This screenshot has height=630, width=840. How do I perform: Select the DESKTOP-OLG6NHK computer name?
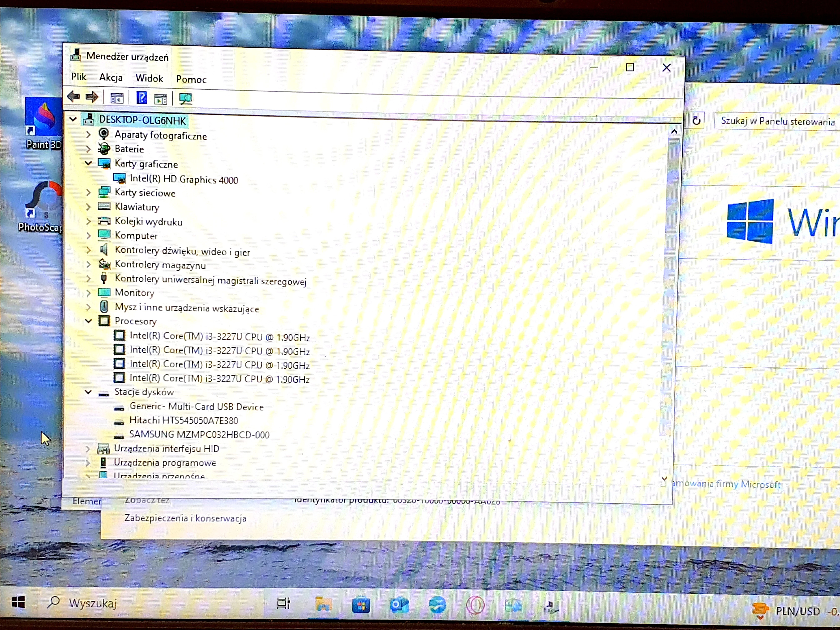tap(142, 120)
